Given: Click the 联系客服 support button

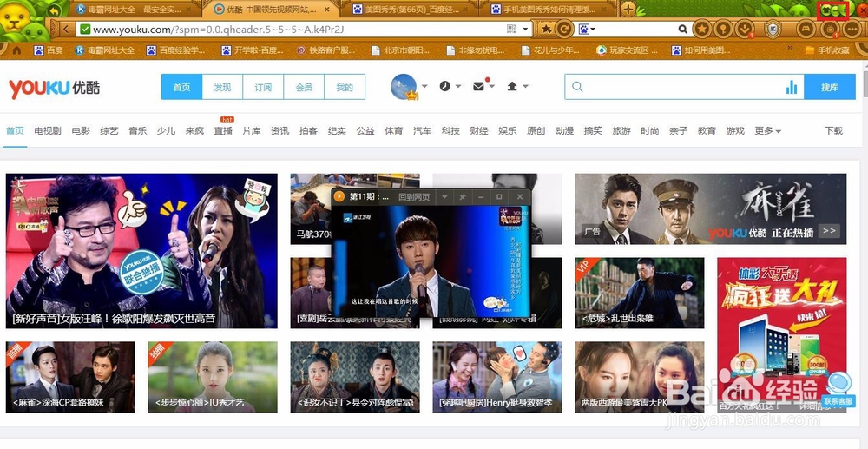Looking at the screenshot, I should coord(838,401).
